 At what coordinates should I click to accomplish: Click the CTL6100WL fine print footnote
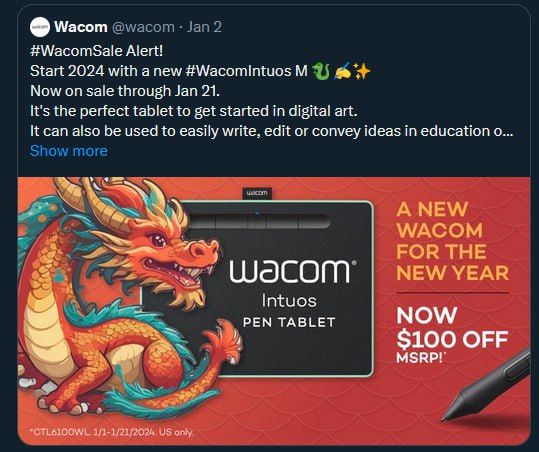112,432
